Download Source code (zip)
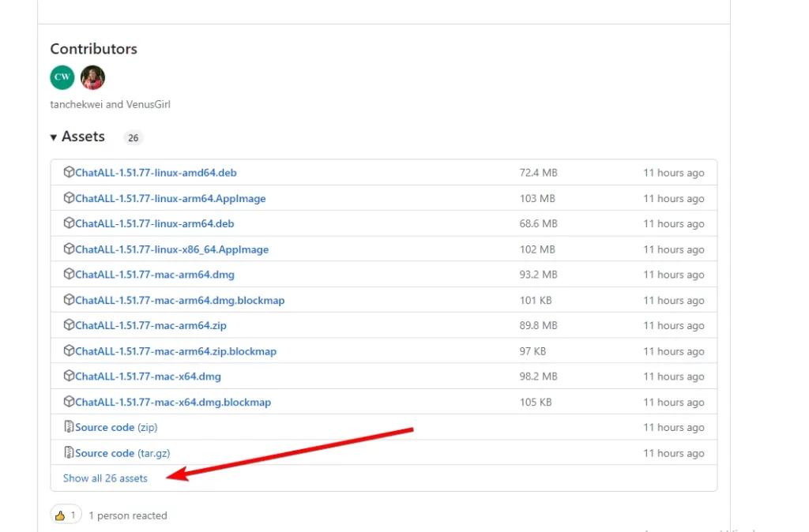Viewport: 809px width, 532px height. coord(116,427)
